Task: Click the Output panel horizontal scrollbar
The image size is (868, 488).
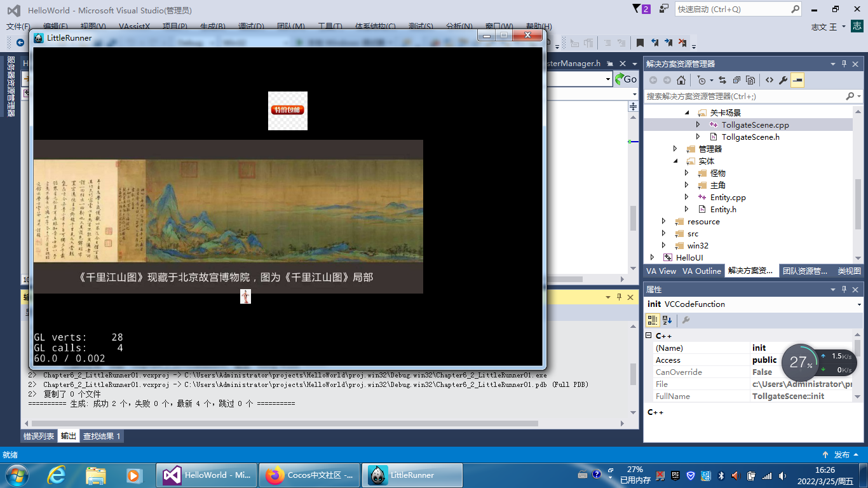Action: click(285, 423)
